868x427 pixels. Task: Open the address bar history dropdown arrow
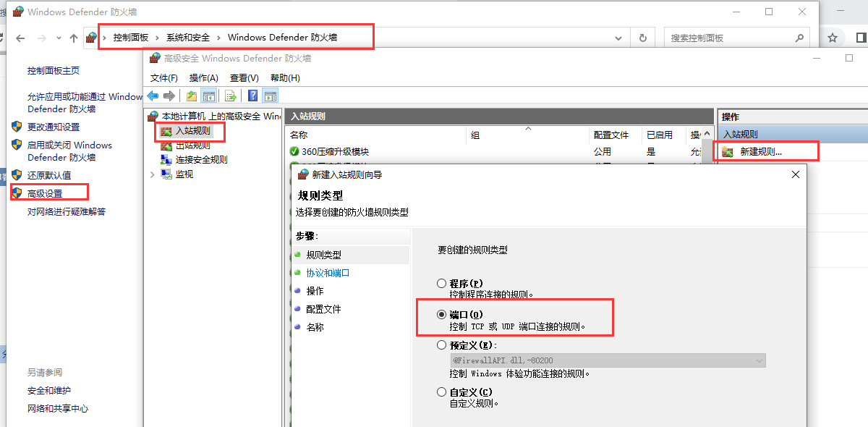point(618,38)
